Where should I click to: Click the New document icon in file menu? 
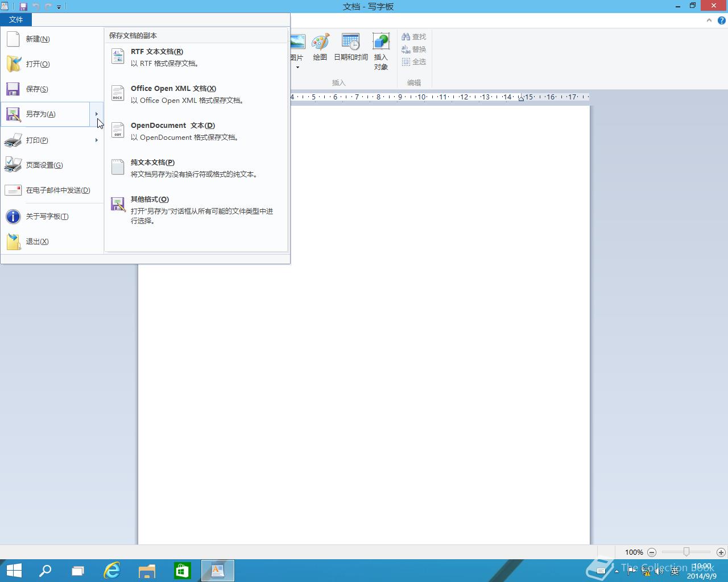(13, 39)
